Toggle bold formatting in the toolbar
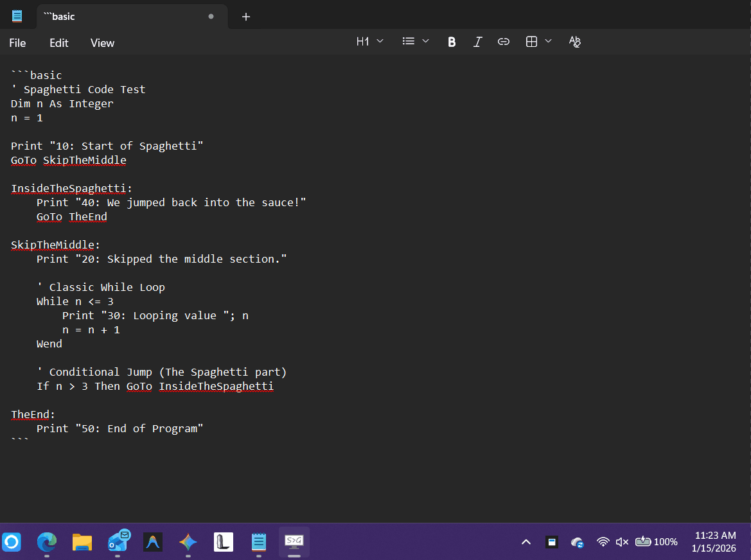Viewport: 751px width, 560px height. [452, 42]
